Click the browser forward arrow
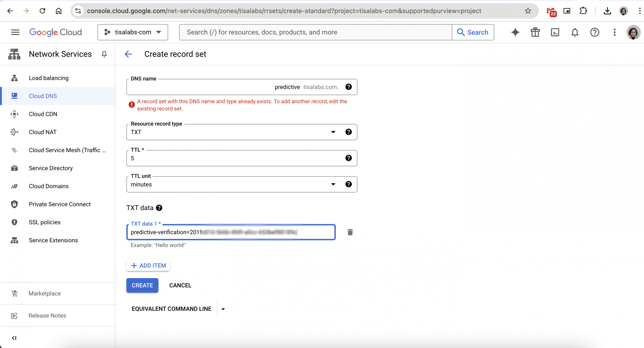The height and width of the screenshot is (348, 644). pos(26,11)
